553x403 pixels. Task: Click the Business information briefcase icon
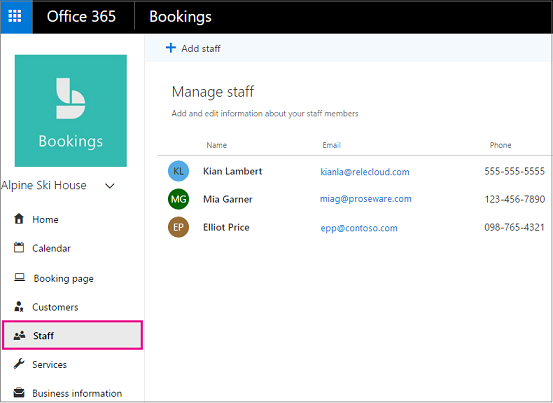pyautogui.click(x=19, y=392)
